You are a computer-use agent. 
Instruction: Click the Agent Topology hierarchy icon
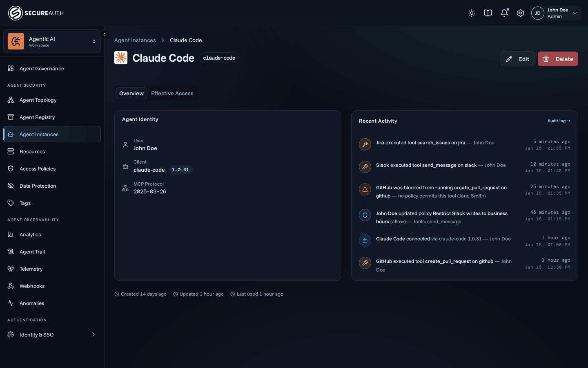click(11, 100)
